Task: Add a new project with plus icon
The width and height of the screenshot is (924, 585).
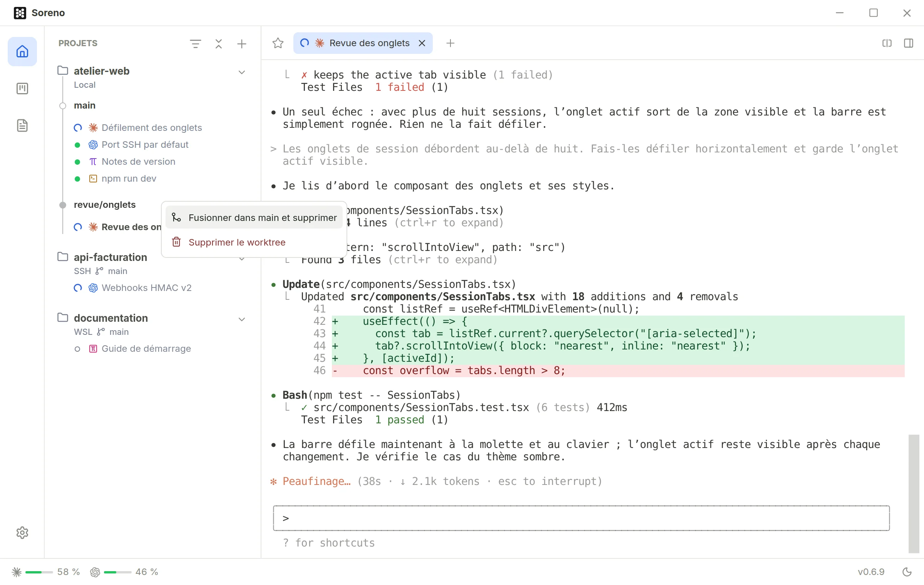Action: coord(242,43)
